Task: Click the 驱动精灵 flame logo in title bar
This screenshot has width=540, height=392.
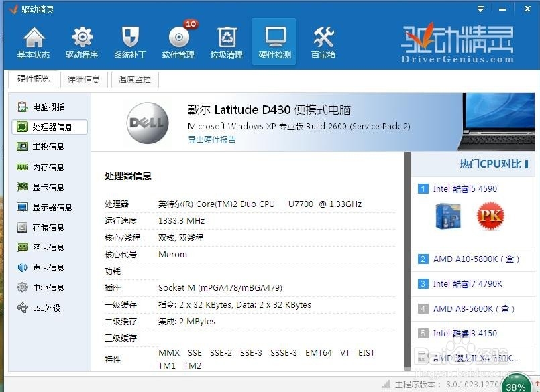Action: 13,9
